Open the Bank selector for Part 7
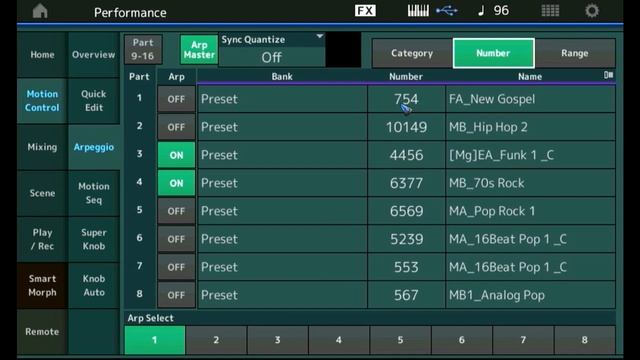The width and height of the screenshot is (640, 360). (x=282, y=267)
